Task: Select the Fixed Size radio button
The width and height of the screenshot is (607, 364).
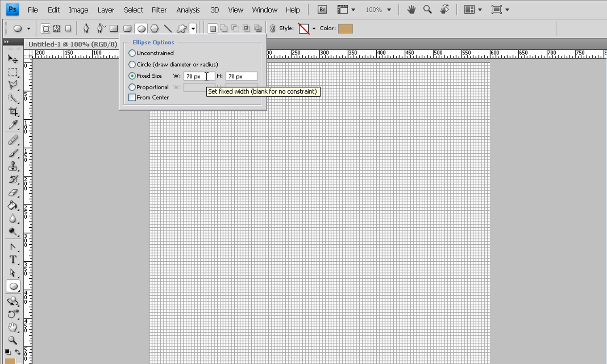Action: pyautogui.click(x=132, y=76)
